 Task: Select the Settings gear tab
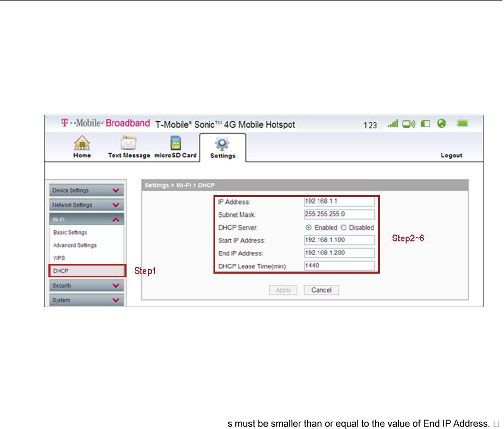(x=222, y=148)
